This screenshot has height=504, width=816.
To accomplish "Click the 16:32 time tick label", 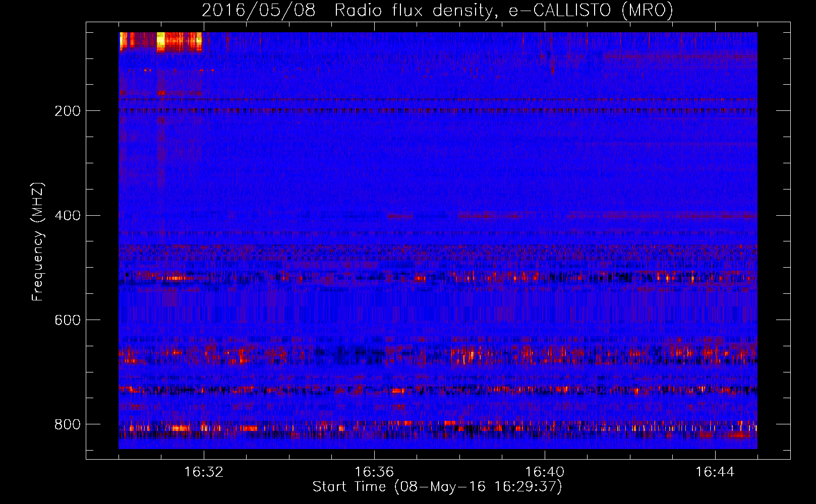I will coord(204,472).
